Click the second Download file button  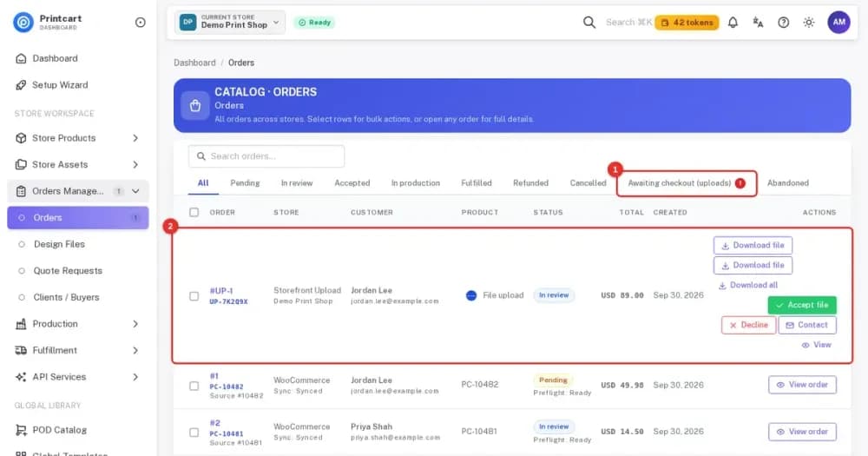coord(753,265)
